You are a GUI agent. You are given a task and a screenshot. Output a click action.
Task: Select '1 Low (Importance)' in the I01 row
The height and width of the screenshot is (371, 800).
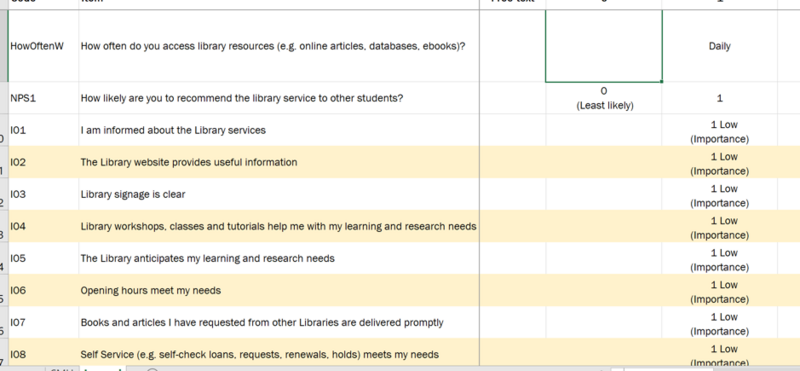[x=719, y=132]
